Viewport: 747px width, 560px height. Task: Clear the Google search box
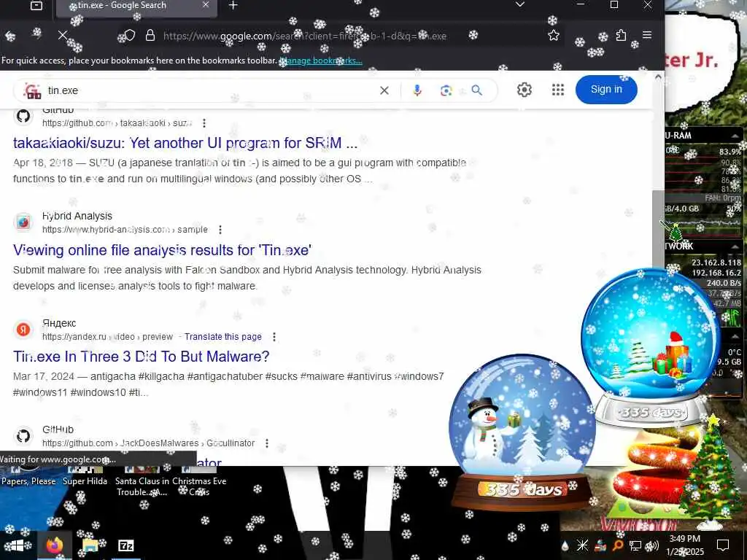384,90
